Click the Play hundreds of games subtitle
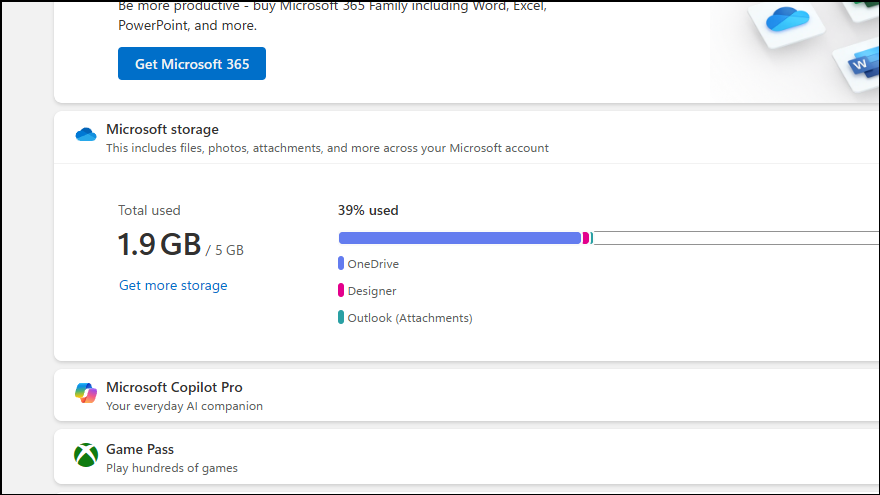The height and width of the screenshot is (495, 880). 172,468
